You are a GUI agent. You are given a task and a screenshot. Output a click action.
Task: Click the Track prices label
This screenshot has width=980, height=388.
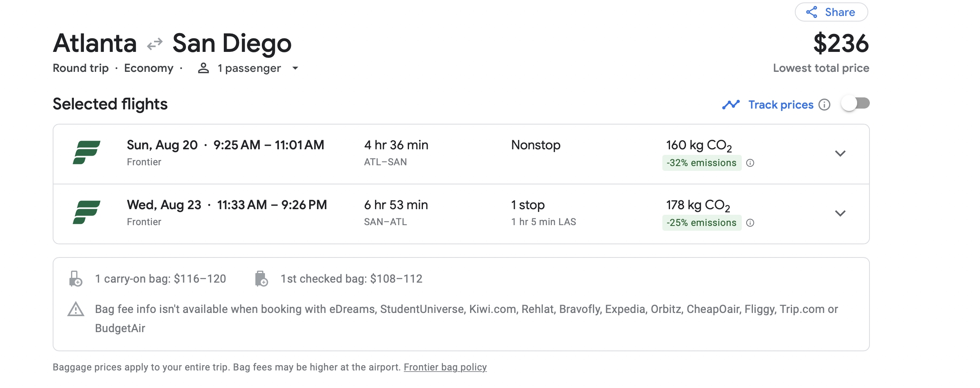tap(781, 105)
